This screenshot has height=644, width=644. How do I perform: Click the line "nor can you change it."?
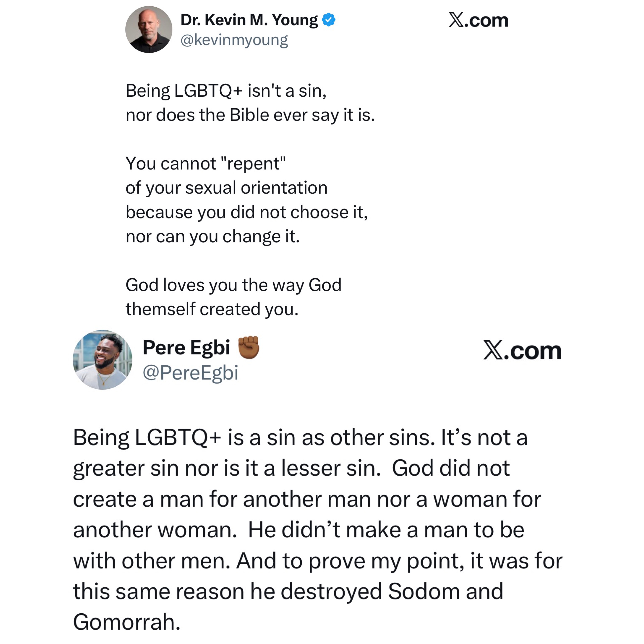pyautogui.click(x=213, y=236)
